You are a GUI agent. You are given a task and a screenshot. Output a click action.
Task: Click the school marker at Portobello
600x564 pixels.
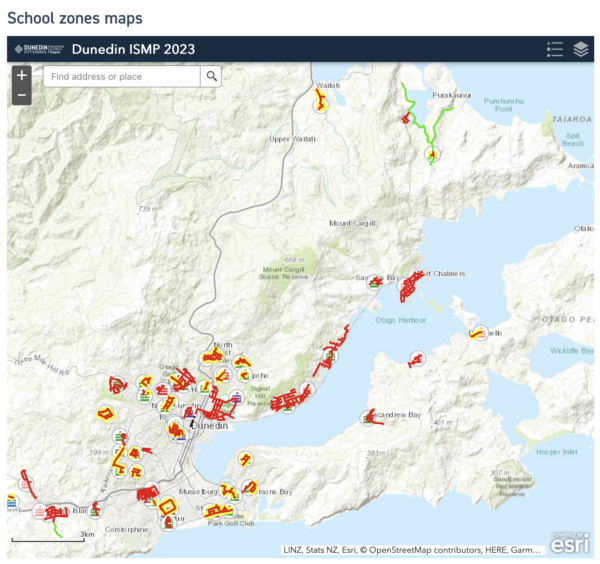click(x=479, y=333)
